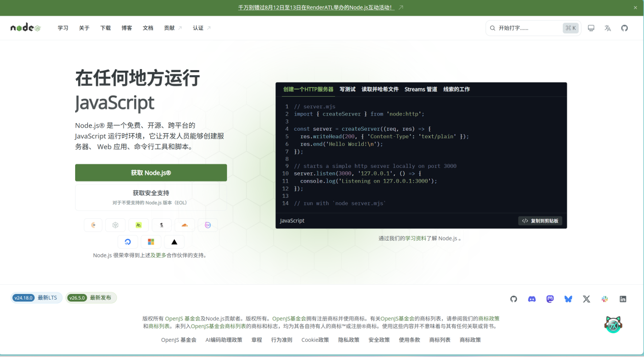The image size is (644, 357).
Task: Select the 创建一个HTTP服务器 code tab
Action: coord(308,89)
